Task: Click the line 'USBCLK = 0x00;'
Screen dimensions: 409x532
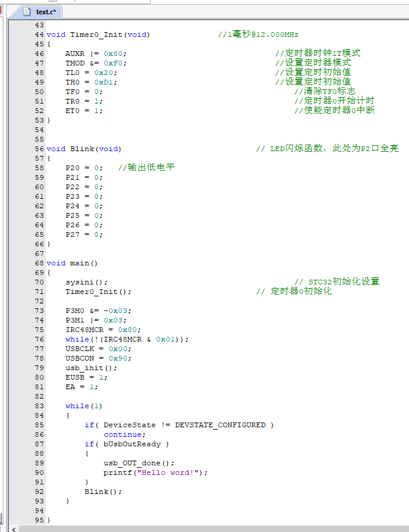Action: (98, 349)
